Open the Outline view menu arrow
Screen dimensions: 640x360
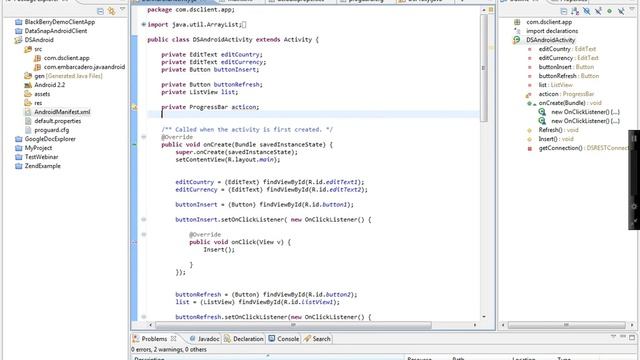[x=632, y=9]
